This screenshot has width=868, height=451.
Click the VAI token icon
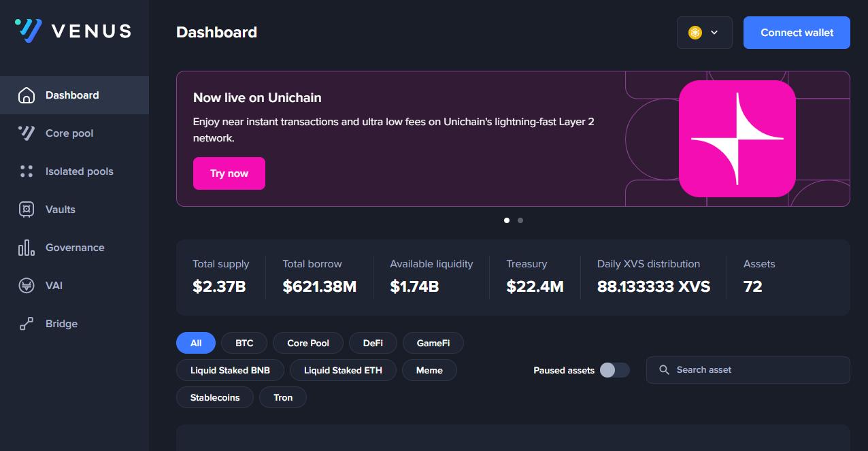pyautogui.click(x=27, y=286)
